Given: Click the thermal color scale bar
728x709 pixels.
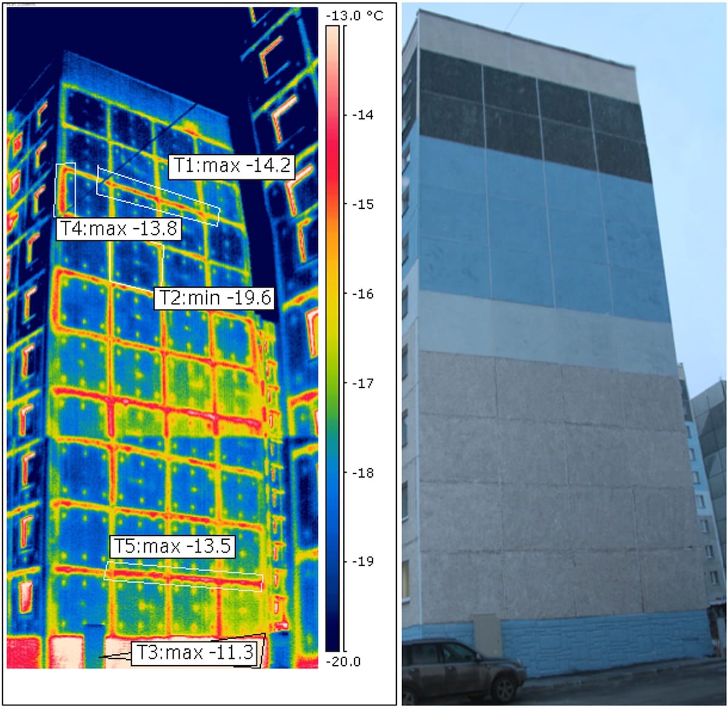Looking at the screenshot, I should pos(332,339).
